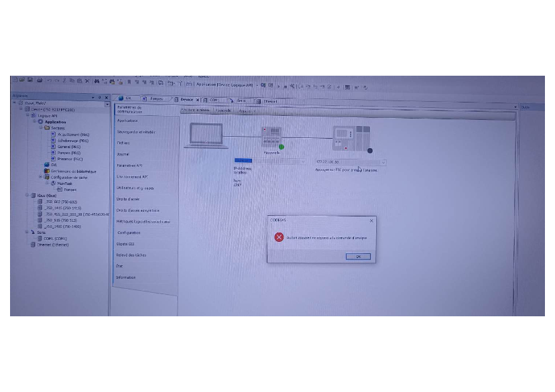Click the Passerelle gateway device icon
Screen dimensions: 555x392
(x=271, y=136)
